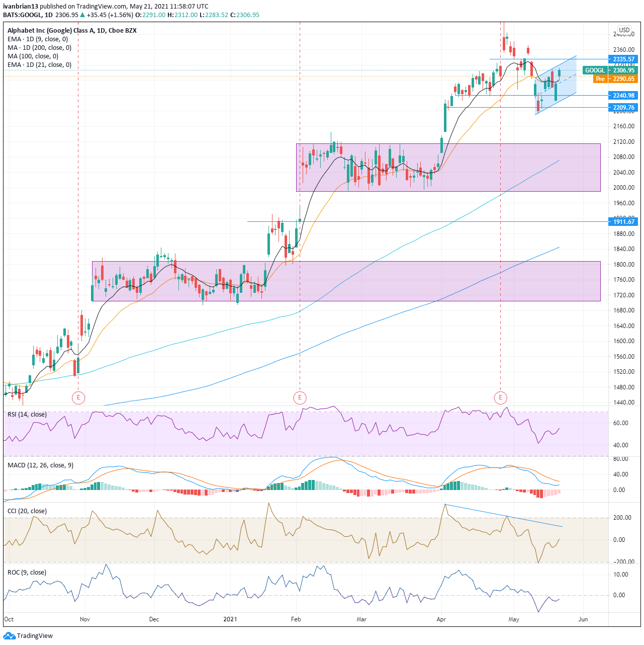The image size is (644, 645).
Task: Click the RSI (14, close) indicator label
Action: [x=27, y=415]
